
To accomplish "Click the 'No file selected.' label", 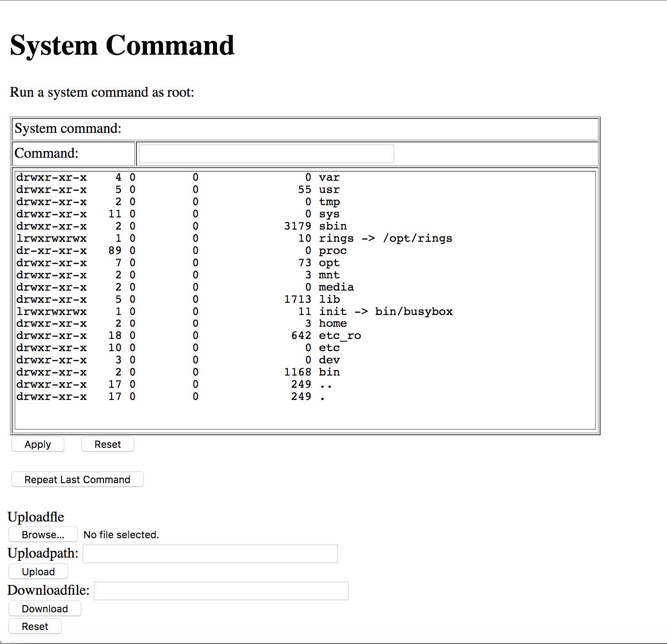I will (121, 535).
